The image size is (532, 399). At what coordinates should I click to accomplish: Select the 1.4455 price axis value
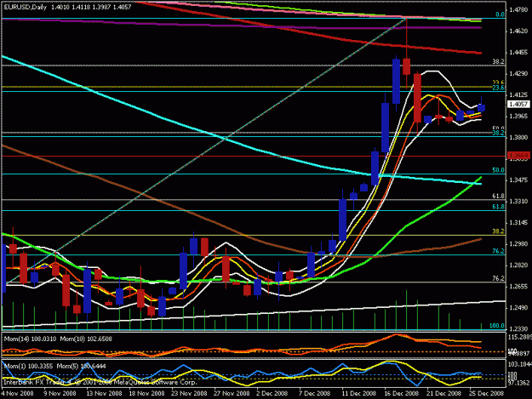click(x=518, y=52)
